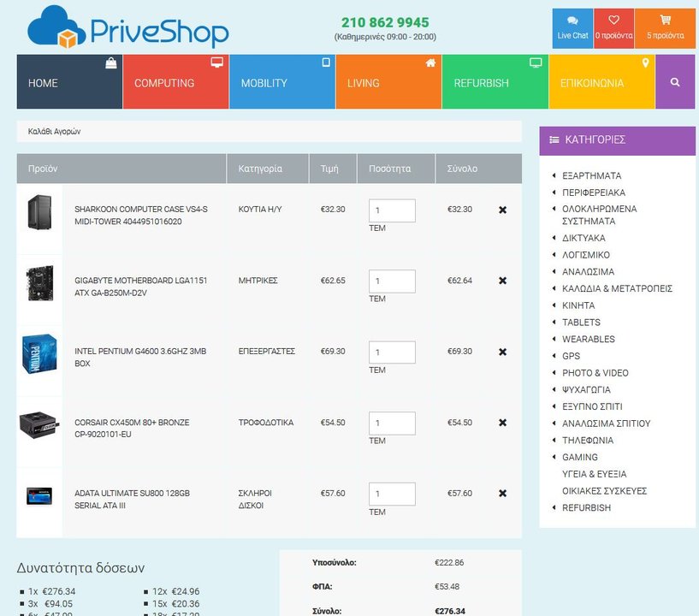The width and height of the screenshot is (699, 616).
Task: Expand the ΔΙΚΤΥΑΚΑ category arrow
Action: [x=554, y=238]
